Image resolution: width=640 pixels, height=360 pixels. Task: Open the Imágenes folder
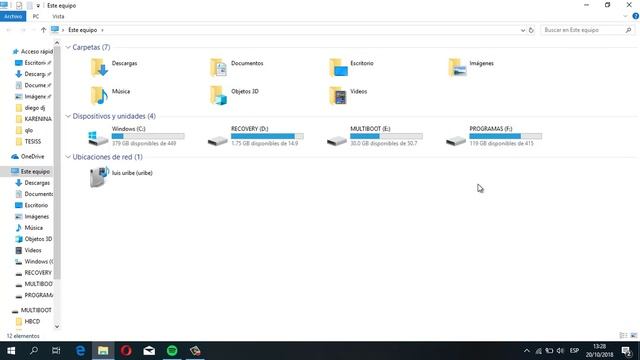[x=471, y=67]
